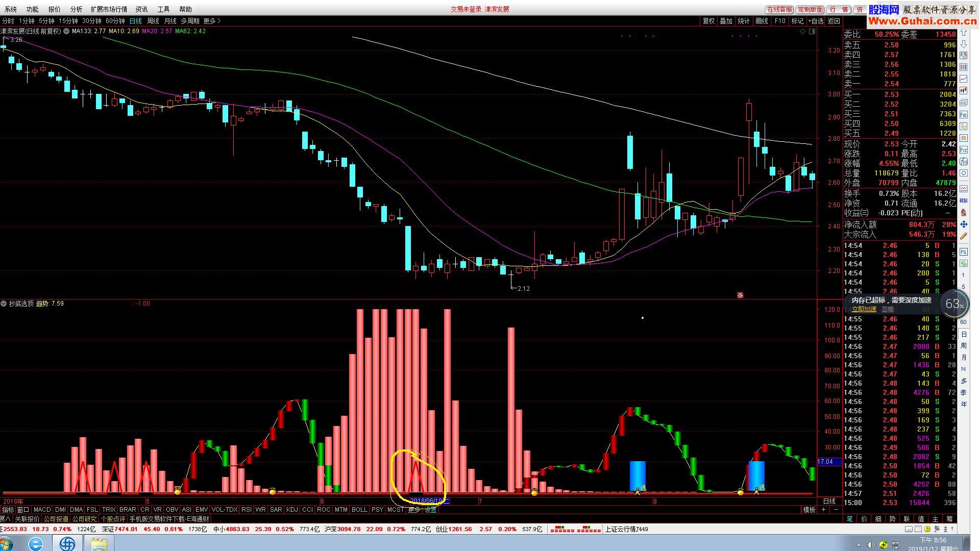Image resolution: width=980 pixels, height=551 pixels.
Task: Switch period to 周 in right strip
Action: click(964, 346)
